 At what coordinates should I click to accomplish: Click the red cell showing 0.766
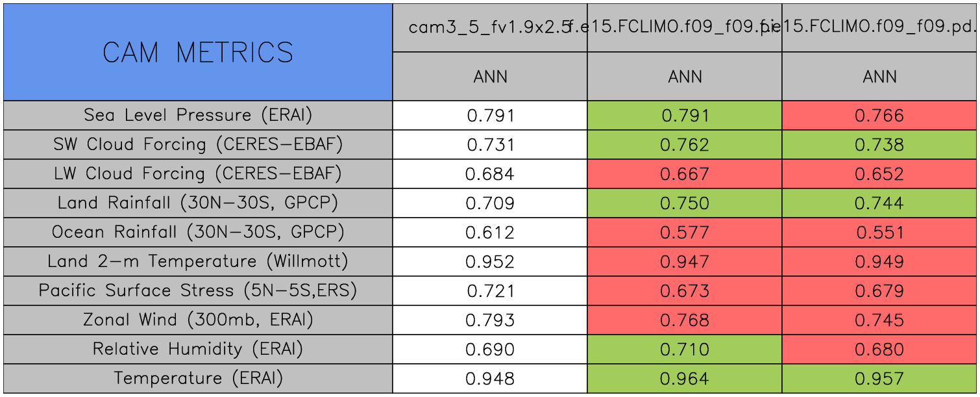click(879, 116)
